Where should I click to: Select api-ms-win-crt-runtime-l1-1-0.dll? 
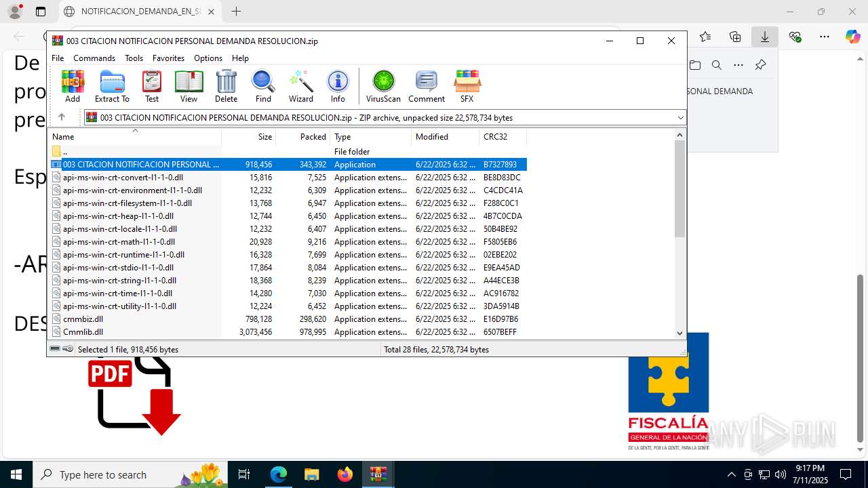coord(288,254)
